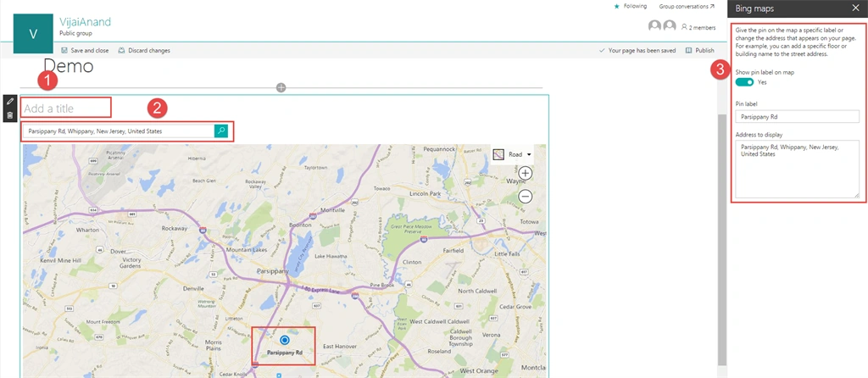The height and width of the screenshot is (378, 868).
Task: Open the V group logo tile
Action: click(33, 34)
